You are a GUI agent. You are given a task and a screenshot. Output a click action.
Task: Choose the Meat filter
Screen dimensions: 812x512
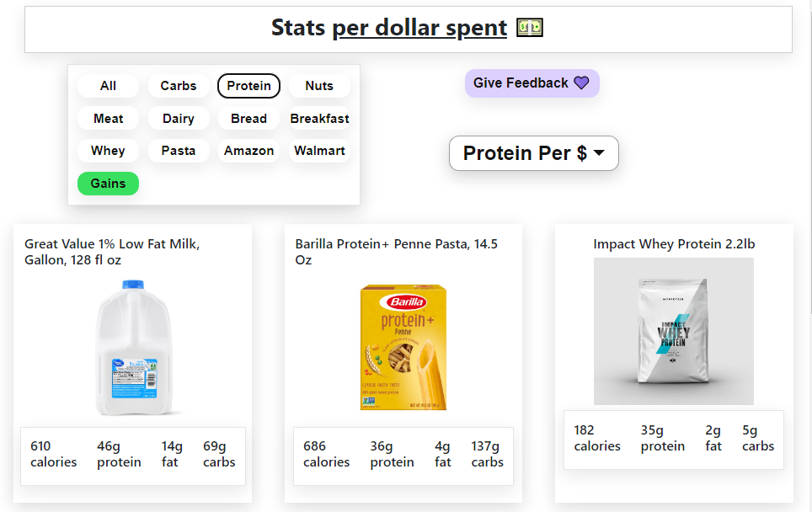pos(108,119)
